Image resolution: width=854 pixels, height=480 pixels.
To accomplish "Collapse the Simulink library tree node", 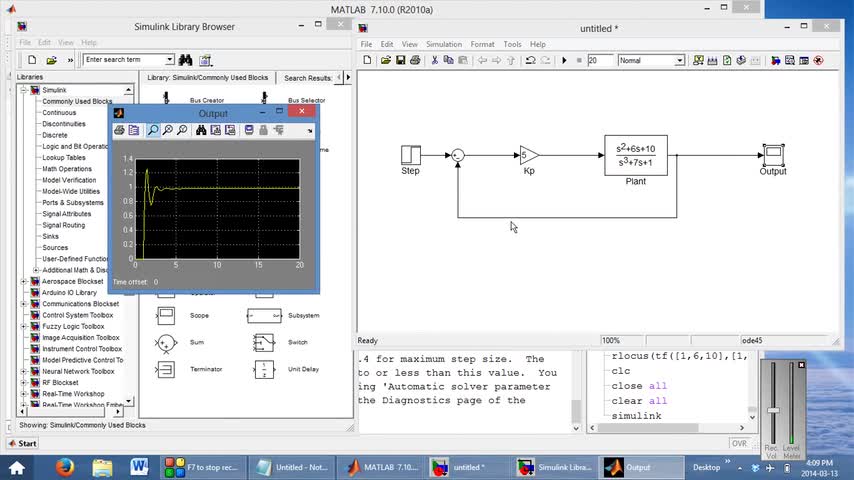I will [x=23, y=90].
